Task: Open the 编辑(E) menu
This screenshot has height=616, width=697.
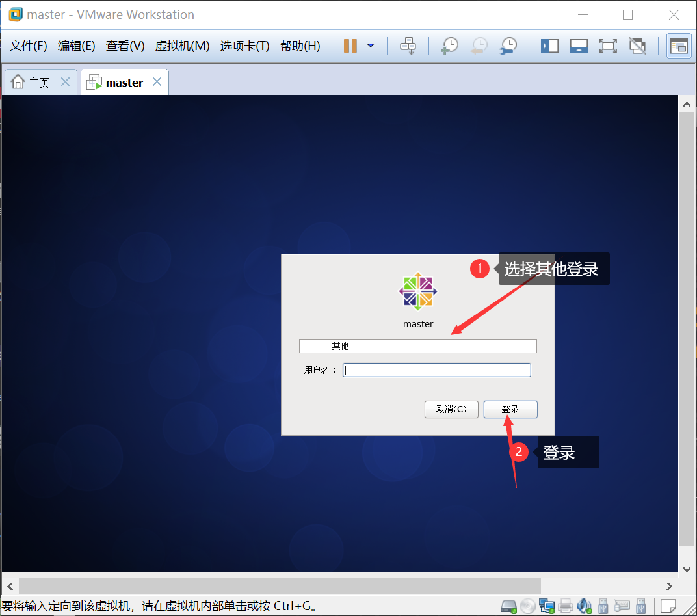Action: click(x=77, y=46)
